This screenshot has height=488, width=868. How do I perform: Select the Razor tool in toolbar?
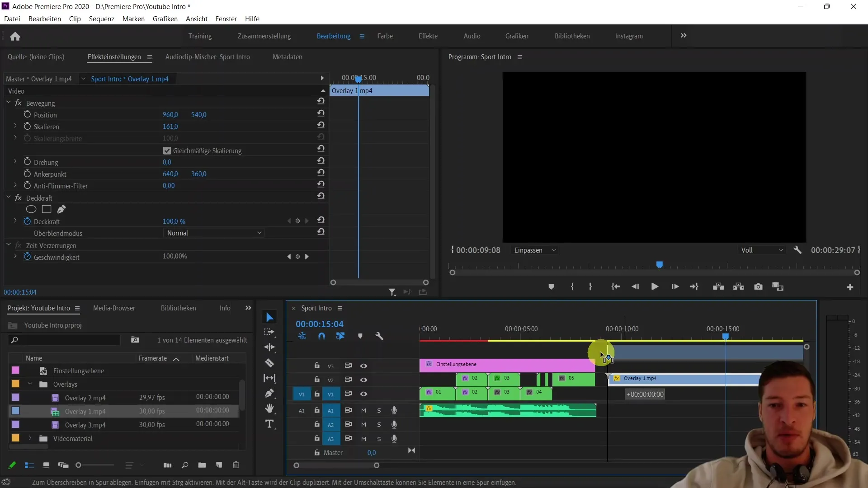(271, 362)
